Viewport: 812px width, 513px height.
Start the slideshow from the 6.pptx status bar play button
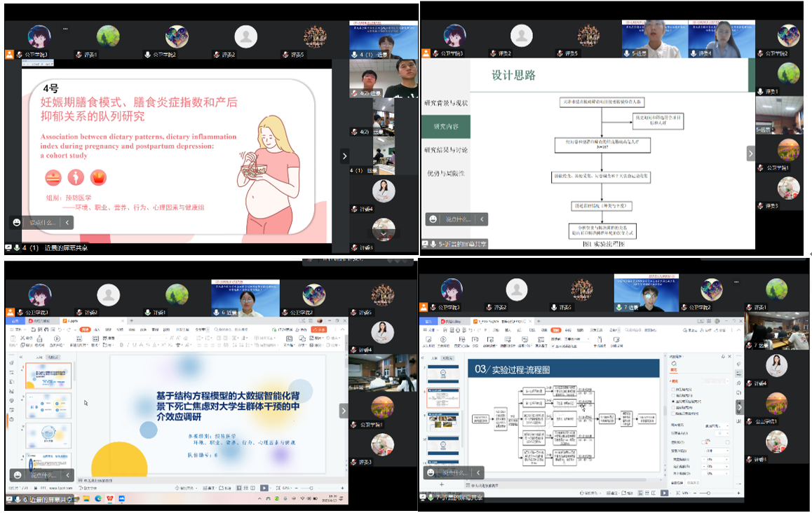coord(264,488)
